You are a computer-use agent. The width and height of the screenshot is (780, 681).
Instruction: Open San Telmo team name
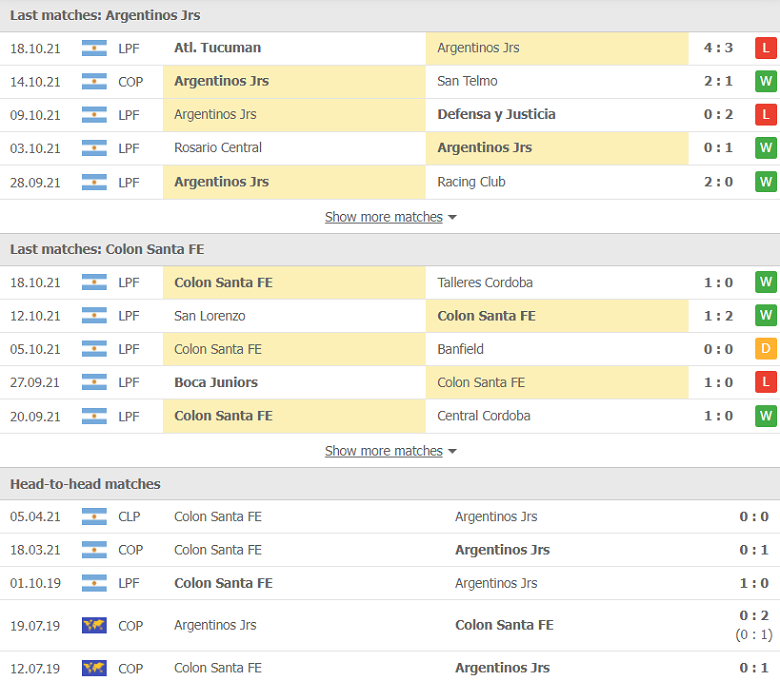pos(467,81)
